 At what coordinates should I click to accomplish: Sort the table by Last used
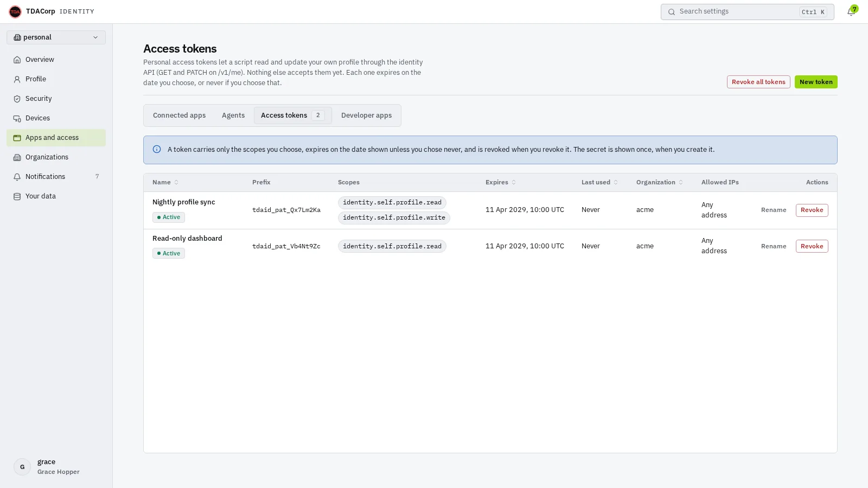599,183
